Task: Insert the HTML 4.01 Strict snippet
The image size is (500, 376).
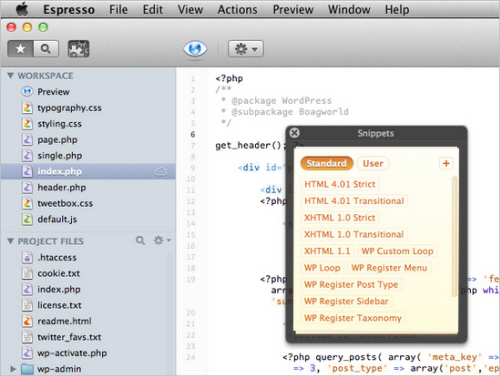Action: 340,184
